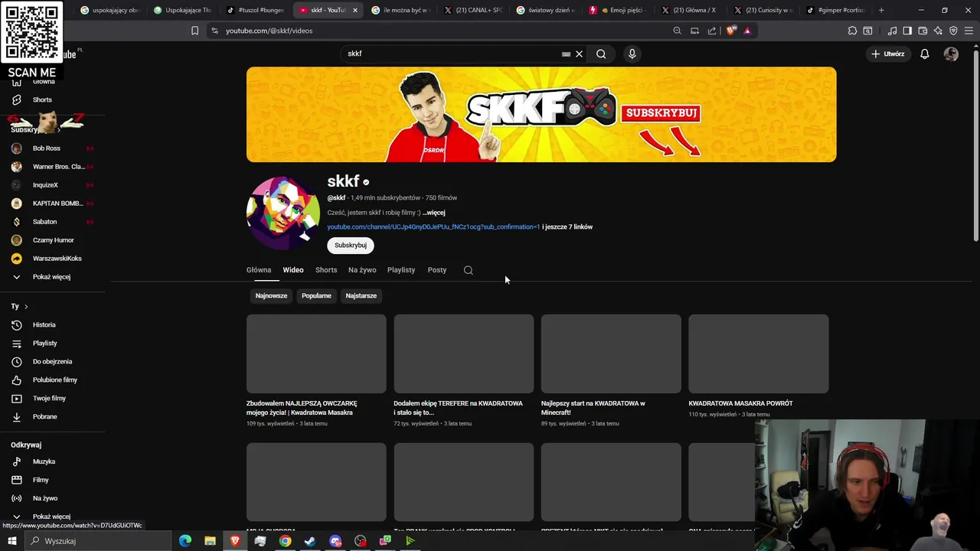Open Muzyka under Odkrywaj
This screenshot has width=980, height=551.
coord(44,461)
